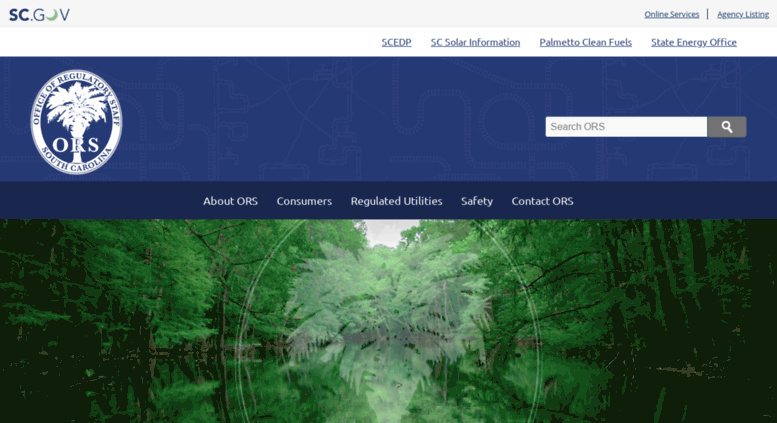Viewport: 777px width, 423px height.
Task: Click the forest river banner image
Action: [x=388, y=321]
